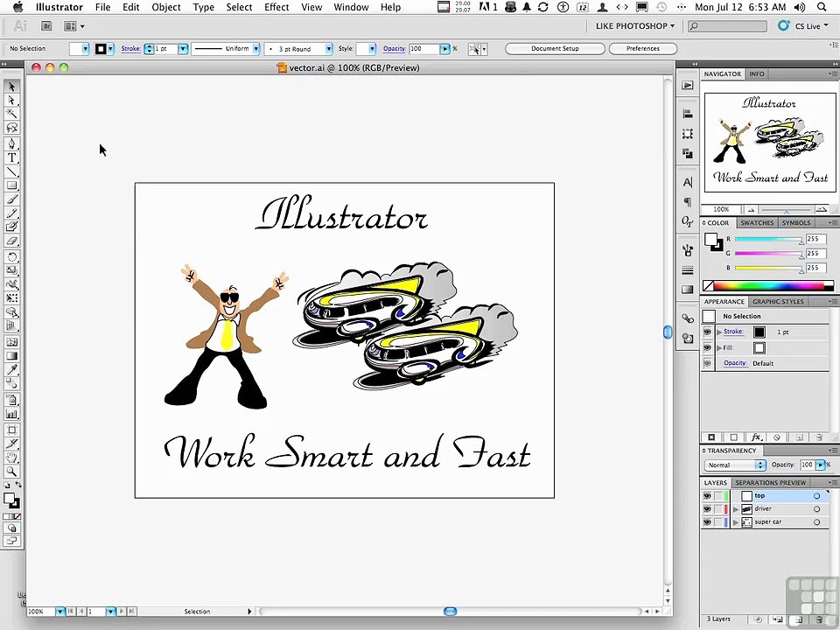The image size is (840, 630).
Task: Expand Fill attribute in Appearance panel
Action: click(x=719, y=347)
